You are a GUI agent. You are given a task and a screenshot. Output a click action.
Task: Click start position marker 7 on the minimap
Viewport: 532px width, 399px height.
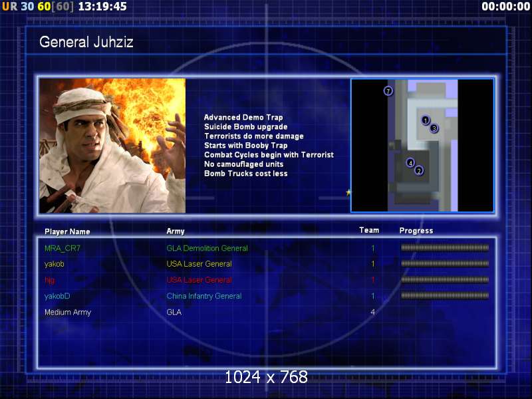click(388, 91)
